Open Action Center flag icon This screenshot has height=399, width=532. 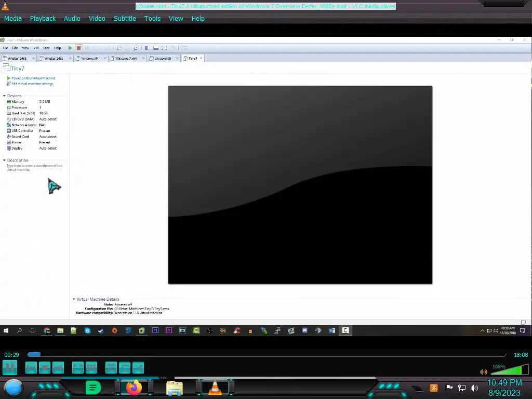point(449,388)
